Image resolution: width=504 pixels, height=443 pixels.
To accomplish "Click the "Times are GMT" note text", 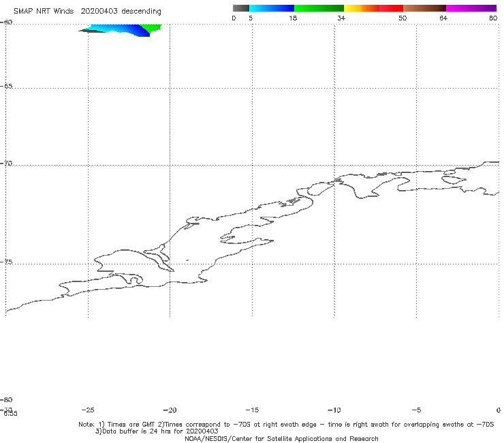I will tap(131, 425).
